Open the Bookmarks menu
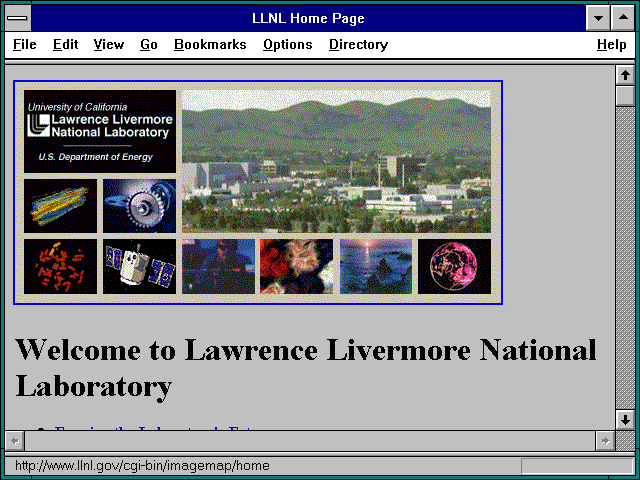Screen dimensions: 640x480 [x=210, y=44]
